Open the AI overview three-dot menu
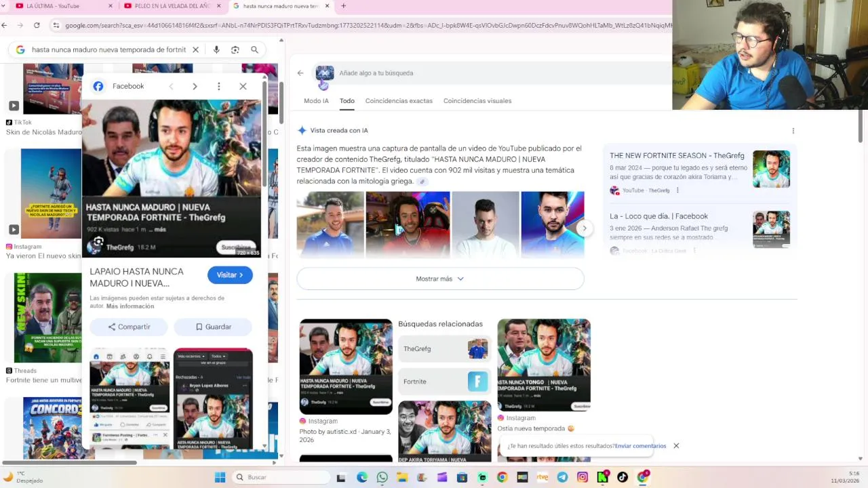Viewport: 868px width, 488px height. pyautogui.click(x=793, y=131)
